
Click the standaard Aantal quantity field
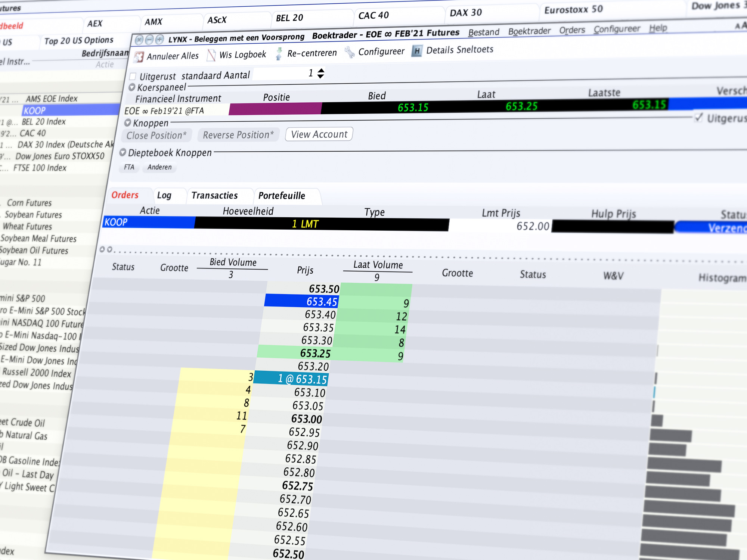[x=284, y=74]
